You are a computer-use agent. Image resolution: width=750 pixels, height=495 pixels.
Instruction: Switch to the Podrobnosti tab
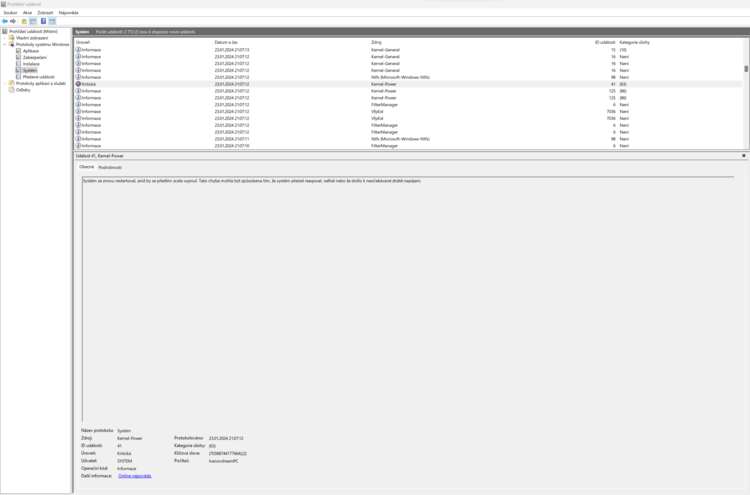pyautogui.click(x=110, y=167)
